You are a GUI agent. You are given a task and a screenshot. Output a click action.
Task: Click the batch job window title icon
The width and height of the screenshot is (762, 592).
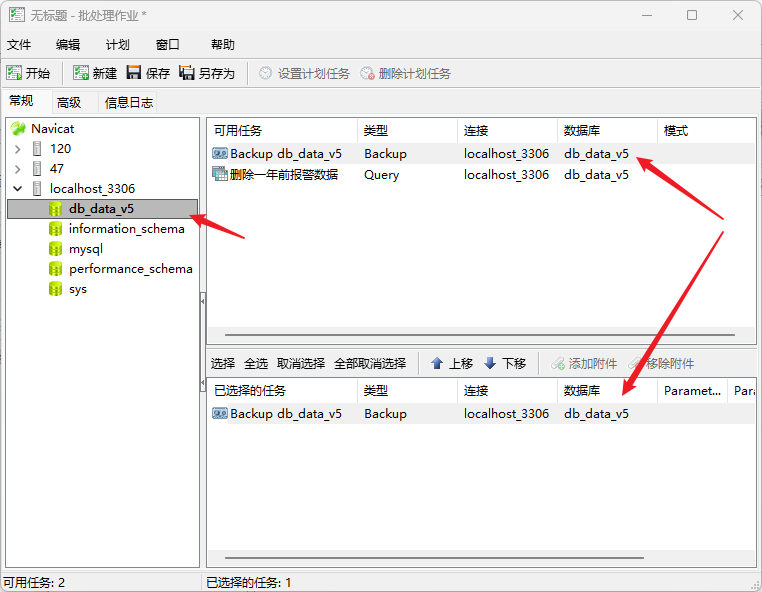coord(17,15)
